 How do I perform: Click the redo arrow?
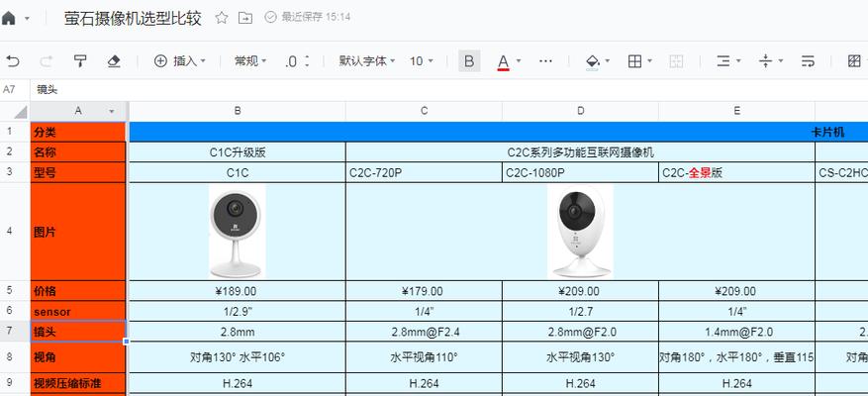pyautogui.click(x=46, y=61)
